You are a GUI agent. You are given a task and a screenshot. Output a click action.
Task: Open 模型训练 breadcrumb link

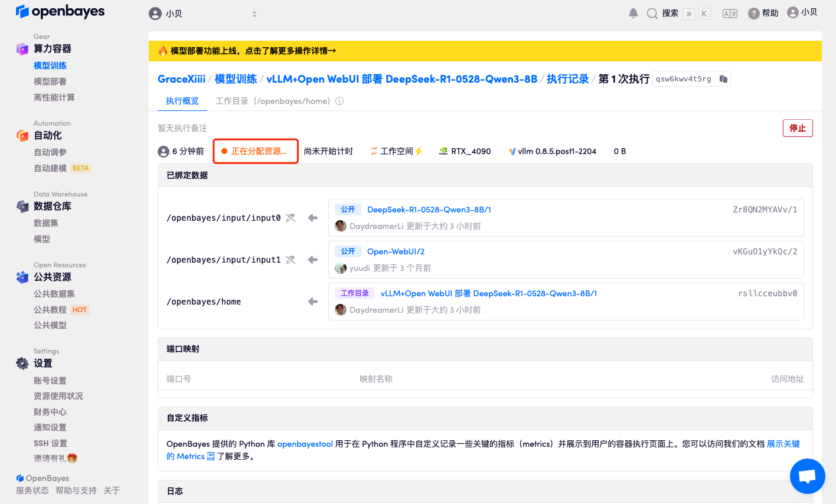[x=236, y=79]
